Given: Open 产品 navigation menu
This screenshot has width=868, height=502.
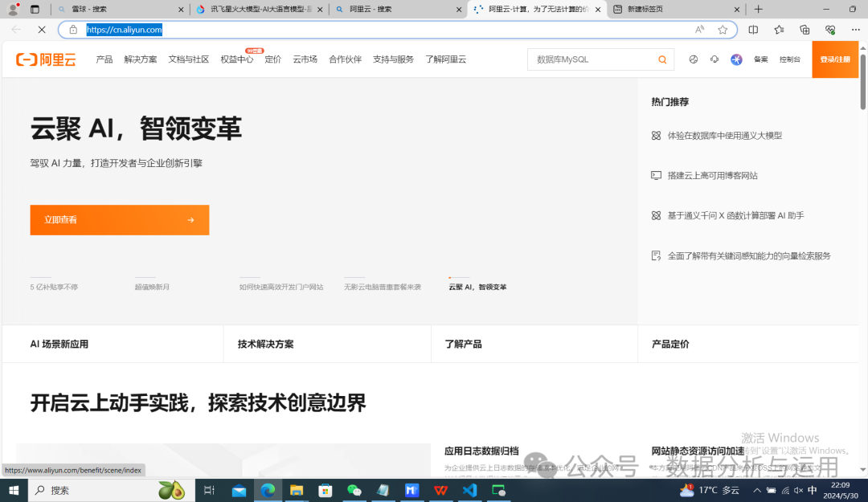Looking at the screenshot, I should 104,59.
